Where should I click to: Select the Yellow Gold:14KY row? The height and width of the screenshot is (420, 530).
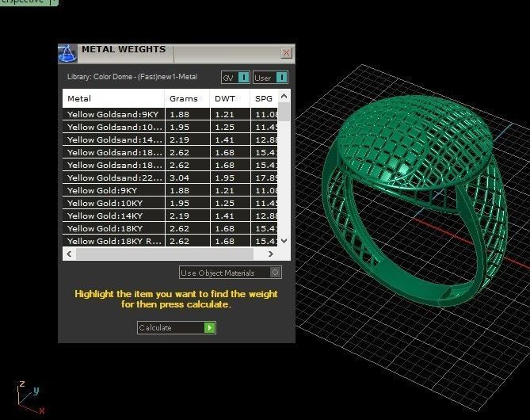pyautogui.click(x=170, y=216)
